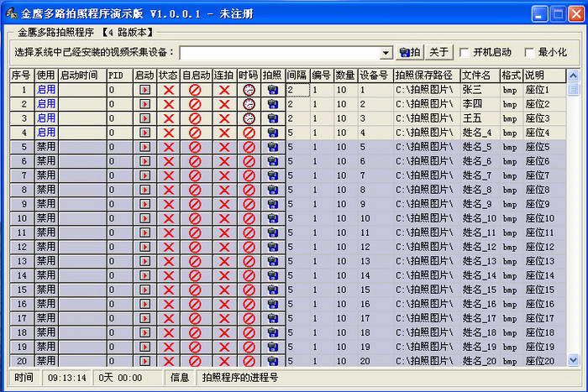Screen dimensions: 588x392
Task: Click the timecode prohibited icon in row 4
Action: click(x=249, y=133)
